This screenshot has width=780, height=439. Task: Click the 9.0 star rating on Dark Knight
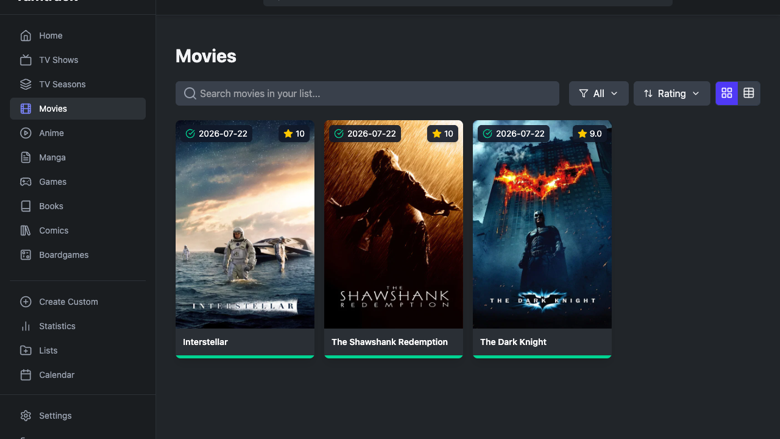(x=590, y=134)
